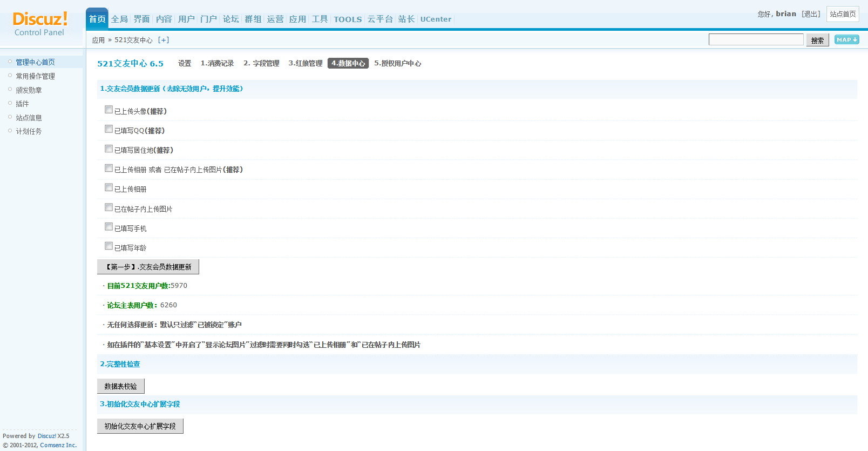
Task: Select the active 4.数据中心 tab
Action: [348, 63]
